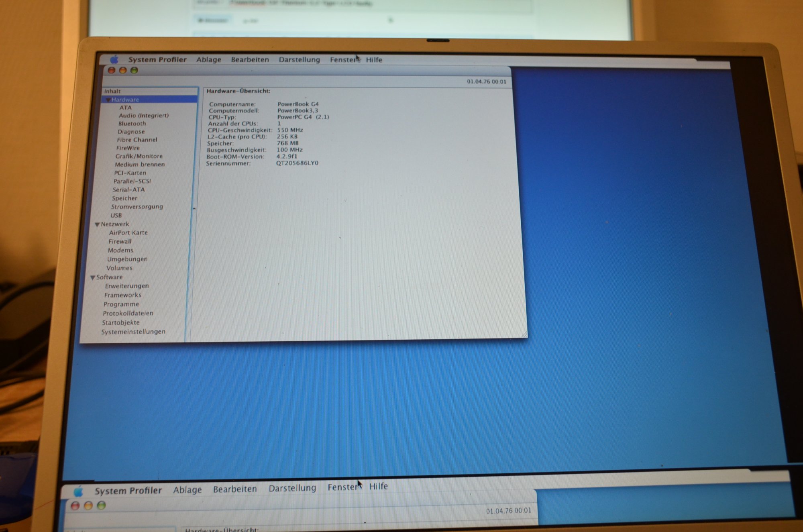Click the Computermodell value PowerBook3,3

pyautogui.click(x=298, y=110)
